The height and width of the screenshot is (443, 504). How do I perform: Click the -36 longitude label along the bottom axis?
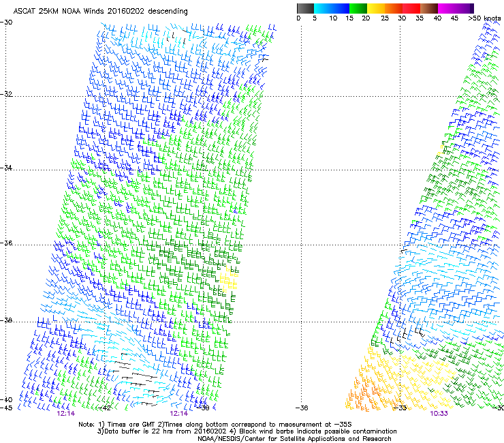pyautogui.click(x=302, y=408)
